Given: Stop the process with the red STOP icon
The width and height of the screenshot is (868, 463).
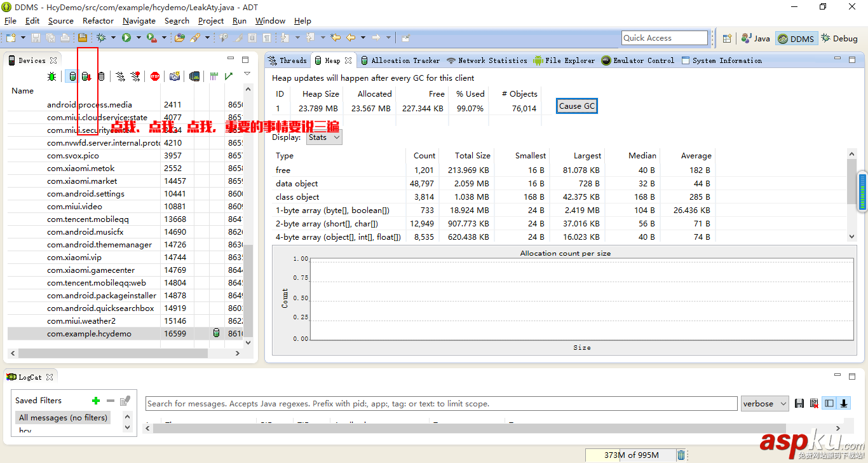Looking at the screenshot, I should (x=155, y=77).
